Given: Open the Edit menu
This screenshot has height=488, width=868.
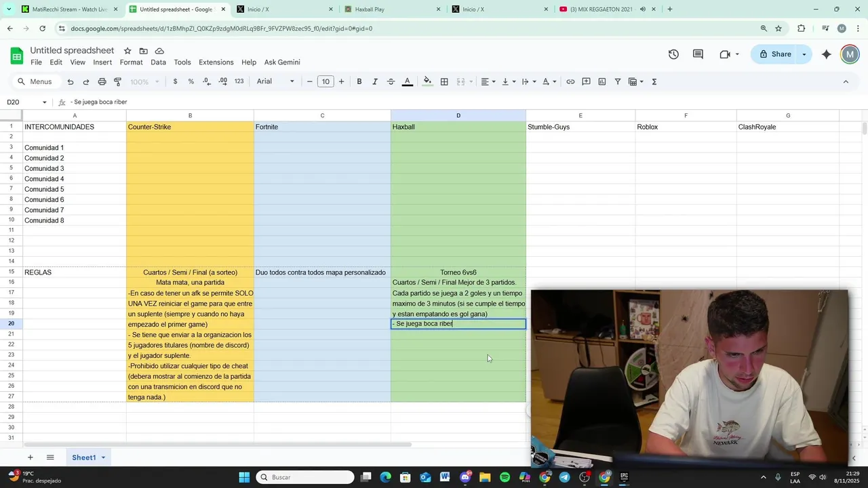Looking at the screenshot, I should point(56,62).
